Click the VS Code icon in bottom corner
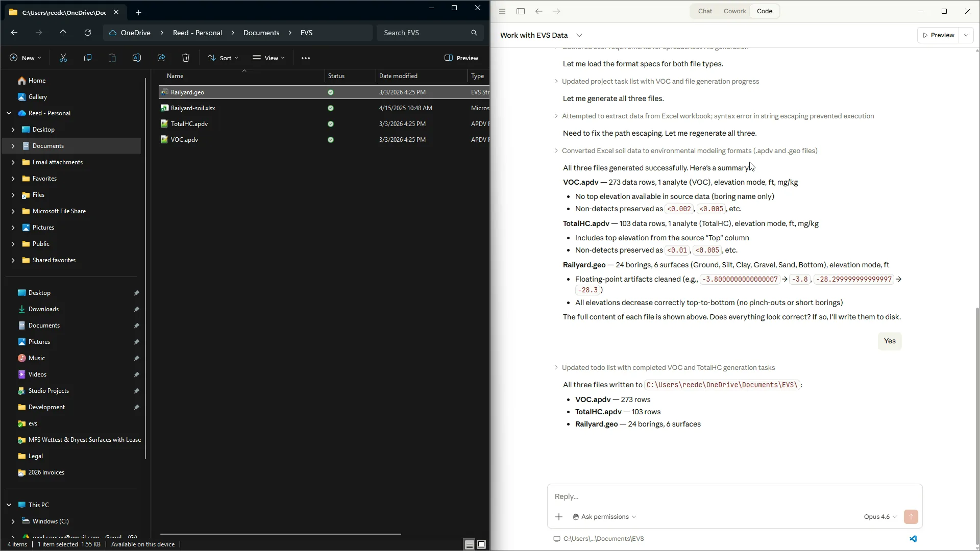 913,539
